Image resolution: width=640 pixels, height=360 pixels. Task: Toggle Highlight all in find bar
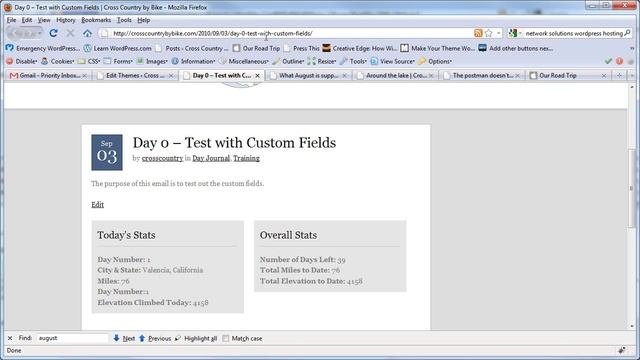point(196,338)
